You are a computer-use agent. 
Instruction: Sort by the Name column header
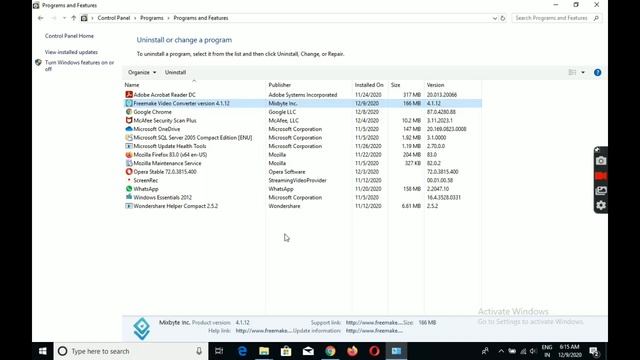coord(132,85)
